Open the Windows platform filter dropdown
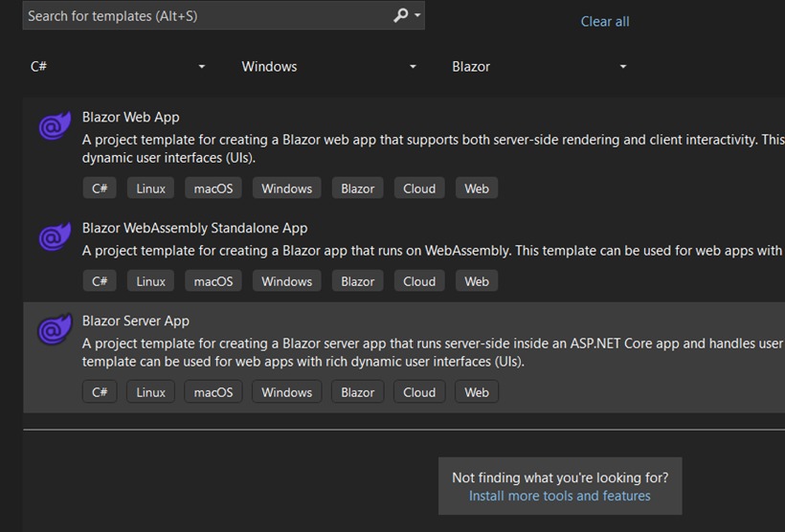This screenshot has height=532, width=785. (328, 67)
